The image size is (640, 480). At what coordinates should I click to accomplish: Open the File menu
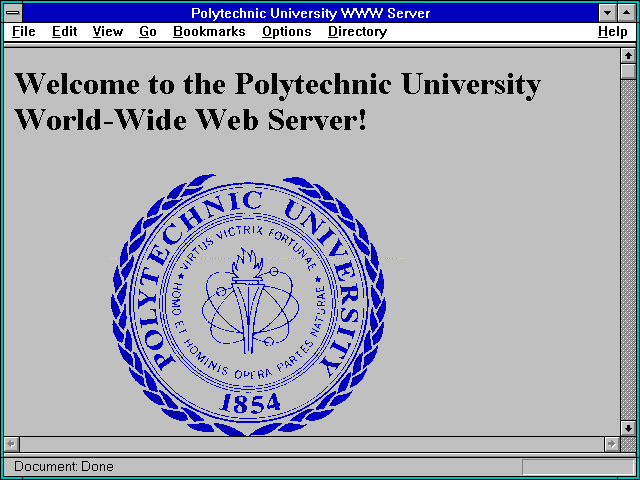[24, 32]
